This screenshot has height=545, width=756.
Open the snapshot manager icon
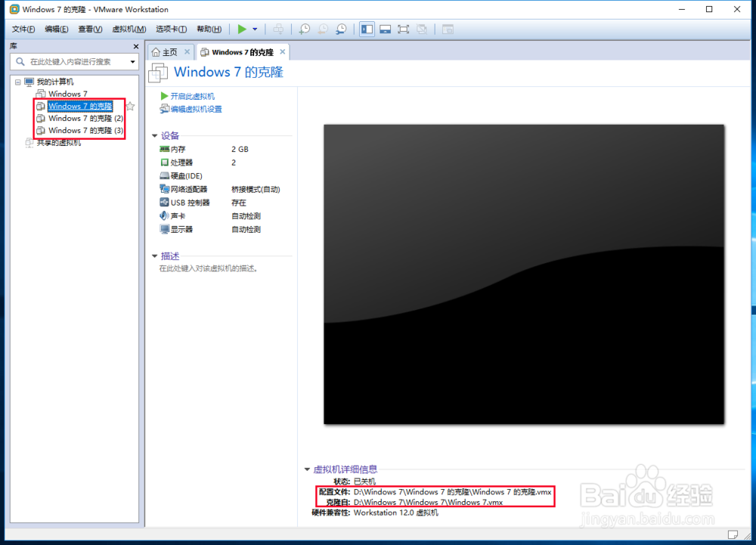click(341, 29)
